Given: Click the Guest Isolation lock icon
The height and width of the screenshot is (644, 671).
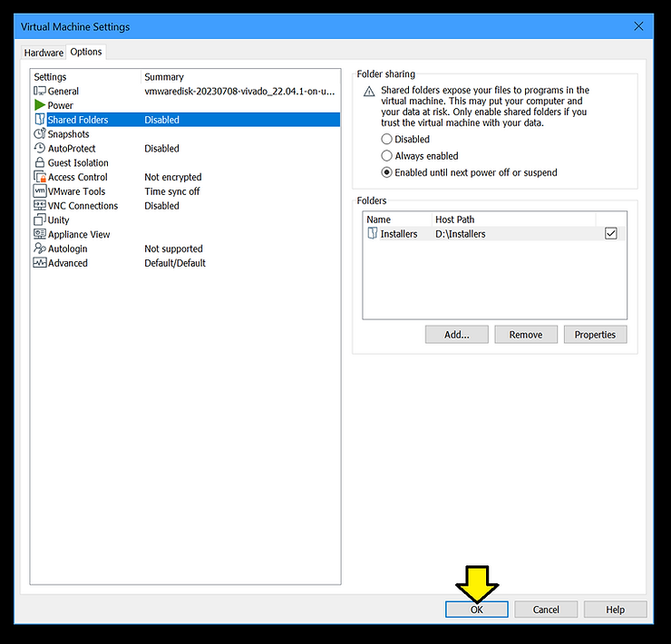Looking at the screenshot, I should click(x=40, y=163).
